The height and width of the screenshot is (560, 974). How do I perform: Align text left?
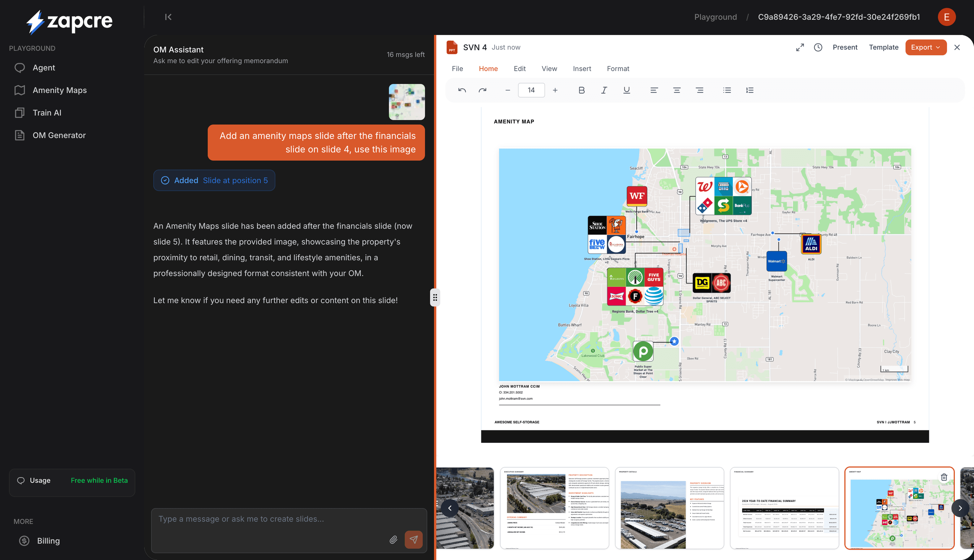[654, 90]
